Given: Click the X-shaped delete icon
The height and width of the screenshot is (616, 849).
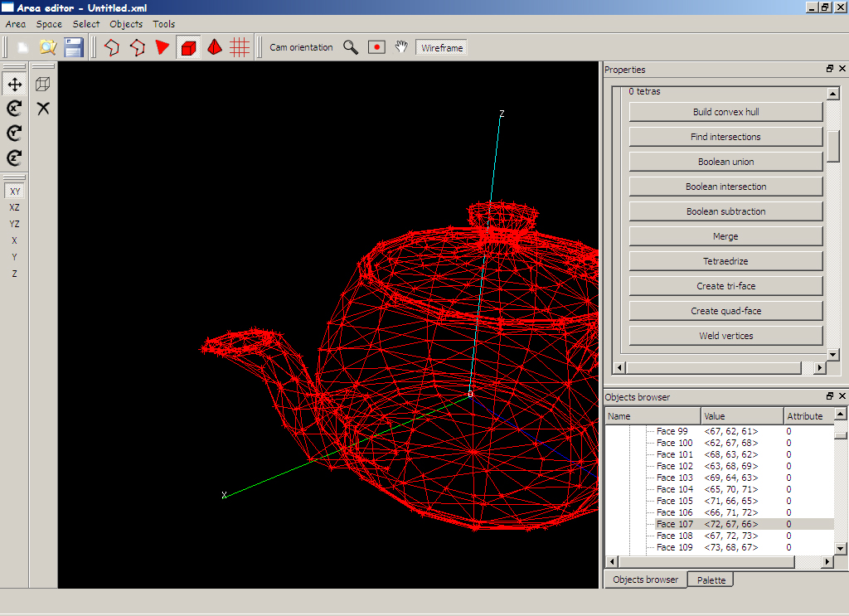Looking at the screenshot, I should (x=43, y=108).
